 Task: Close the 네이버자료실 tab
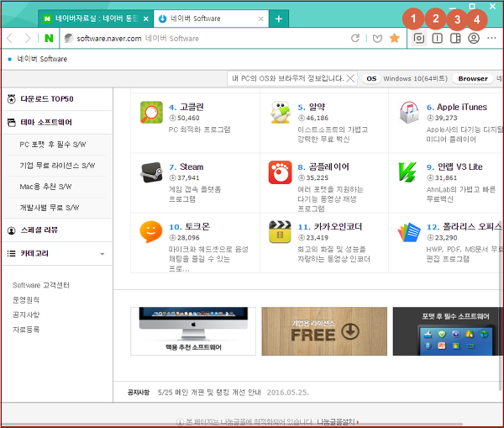145,19
